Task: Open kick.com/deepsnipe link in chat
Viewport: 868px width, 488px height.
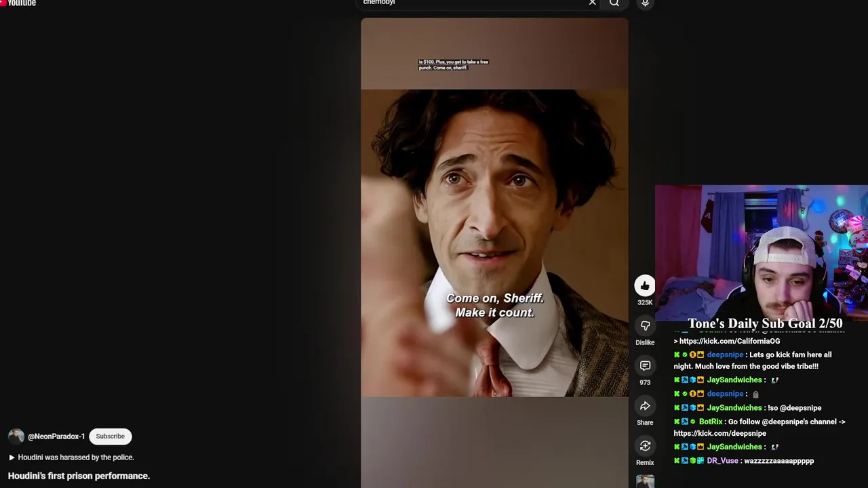Action: click(719, 434)
